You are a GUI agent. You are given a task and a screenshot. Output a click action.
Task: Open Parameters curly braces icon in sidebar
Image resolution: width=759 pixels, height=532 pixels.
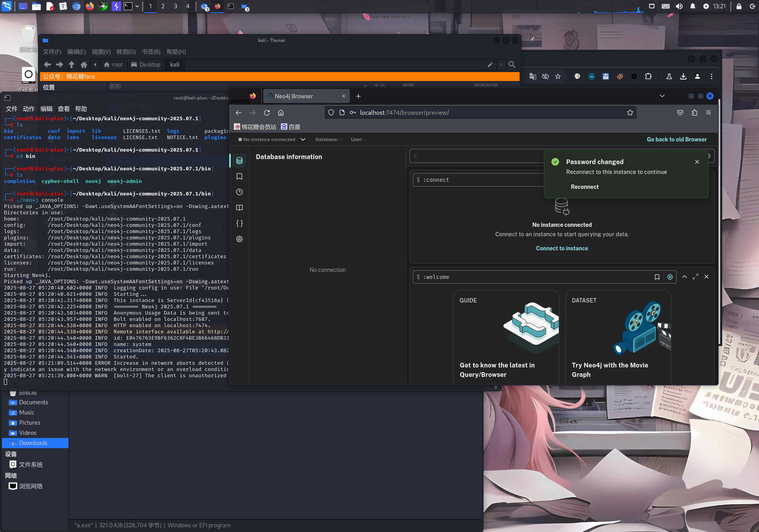tap(239, 223)
